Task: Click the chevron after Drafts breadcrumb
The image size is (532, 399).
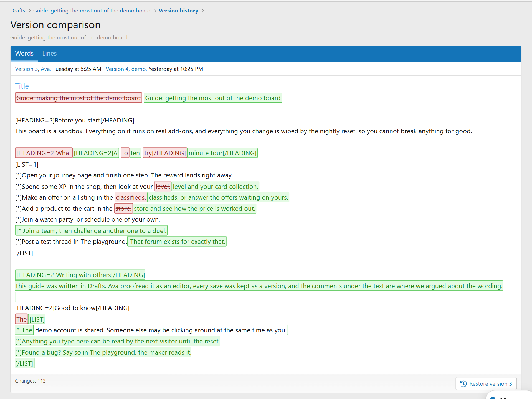Action: coord(29,11)
